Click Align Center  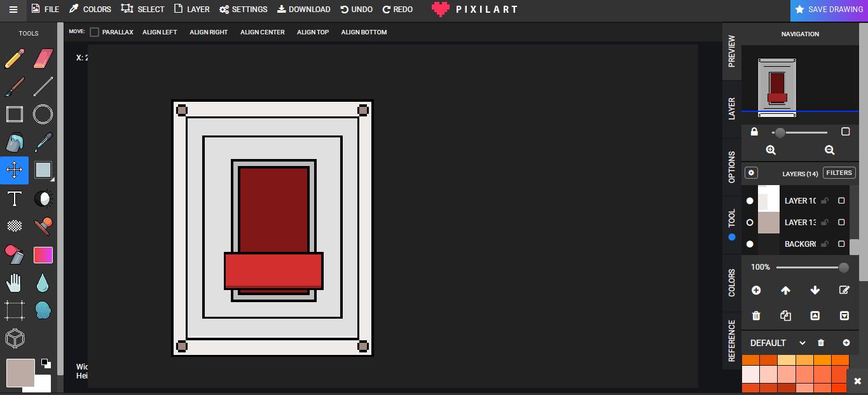point(263,32)
